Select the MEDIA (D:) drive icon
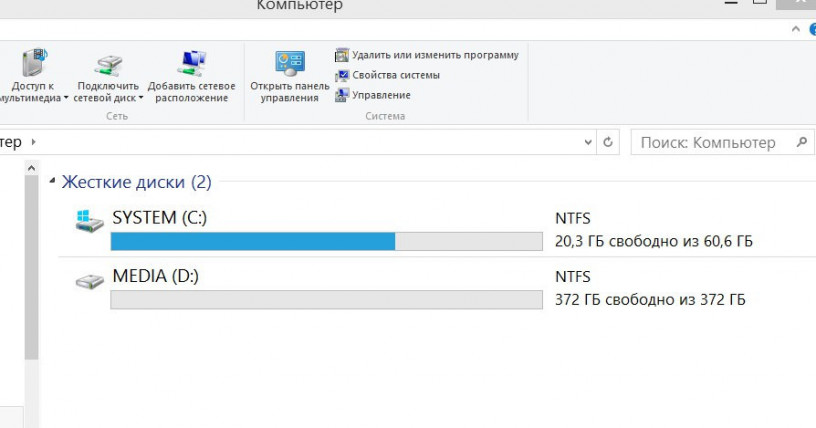The width and height of the screenshot is (816, 428). (x=90, y=282)
